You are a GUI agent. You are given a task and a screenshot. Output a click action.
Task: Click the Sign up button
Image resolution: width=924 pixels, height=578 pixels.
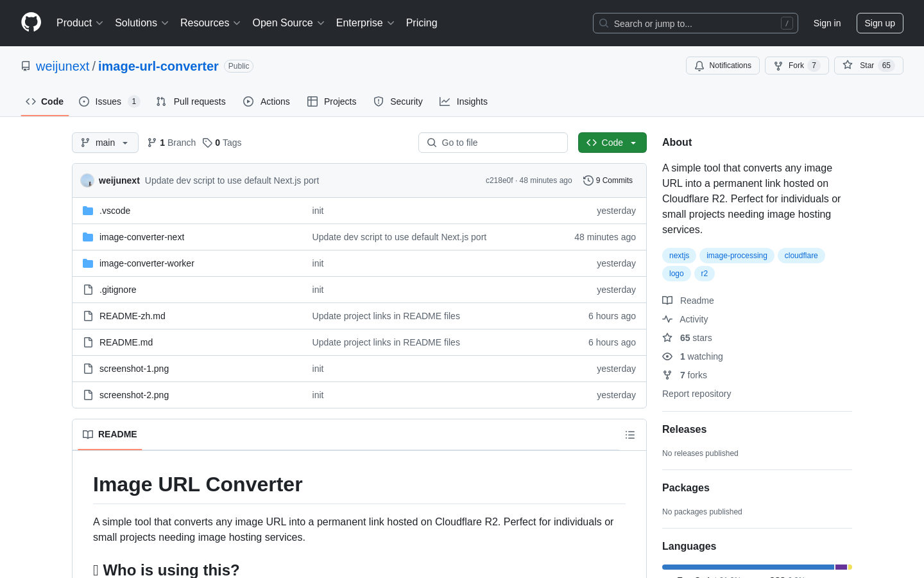click(x=880, y=23)
